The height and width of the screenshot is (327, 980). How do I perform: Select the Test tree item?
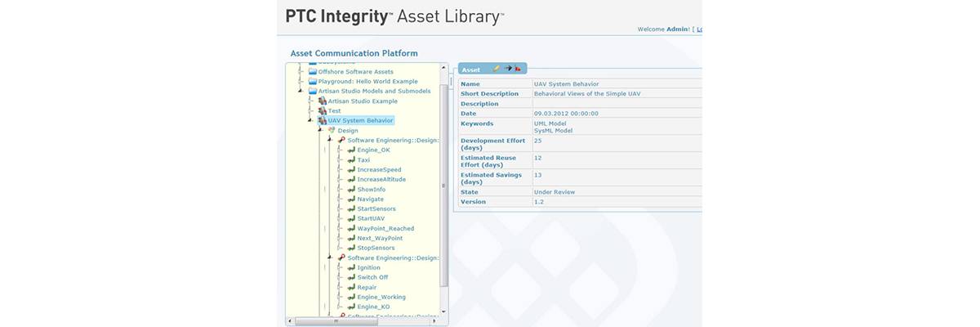[334, 111]
